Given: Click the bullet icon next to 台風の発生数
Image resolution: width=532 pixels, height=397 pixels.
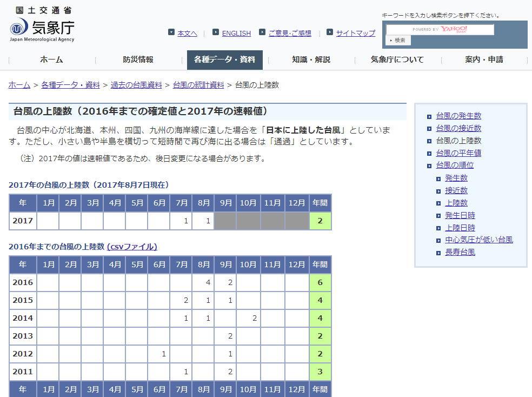Looking at the screenshot, I should pyautogui.click(x=429, y=116).
